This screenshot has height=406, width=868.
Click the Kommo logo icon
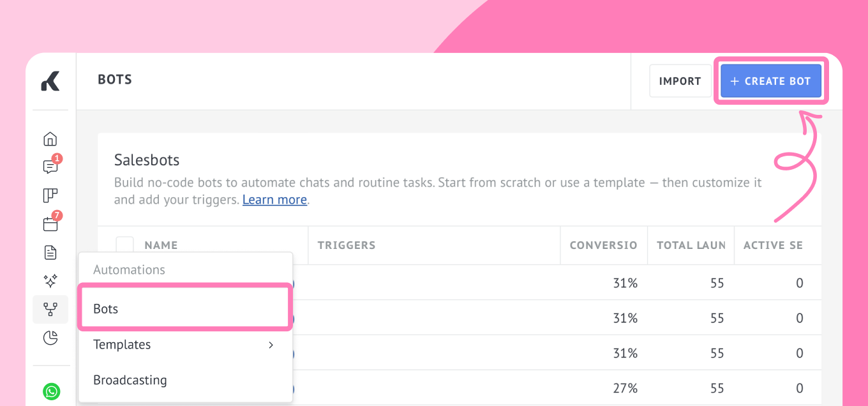click(50, 81)
